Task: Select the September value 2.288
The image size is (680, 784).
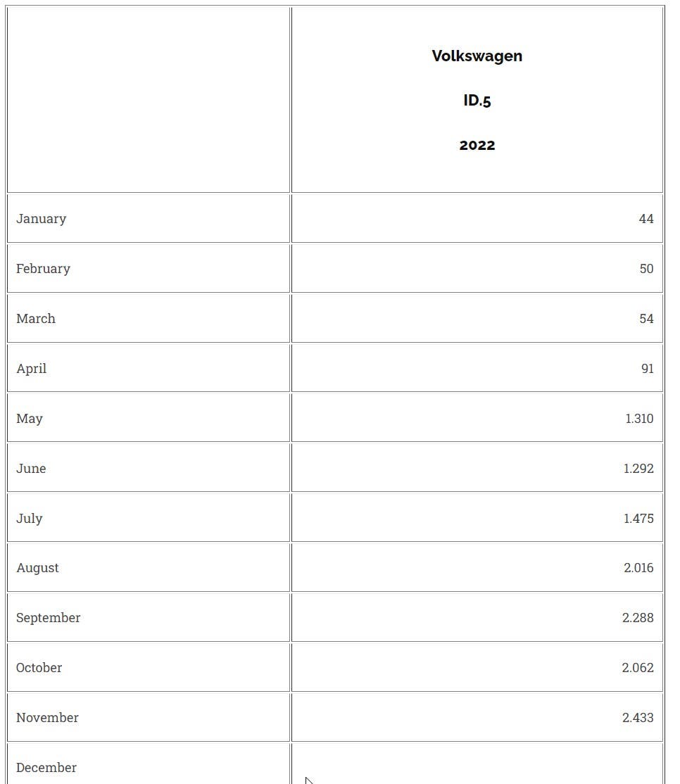Action: [x=637, y=618]
